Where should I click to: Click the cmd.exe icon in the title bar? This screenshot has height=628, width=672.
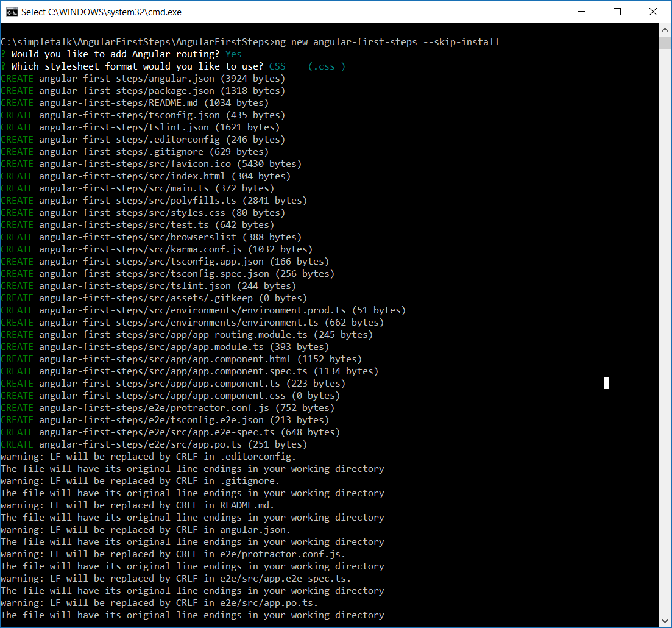click(x=12, y=12)
